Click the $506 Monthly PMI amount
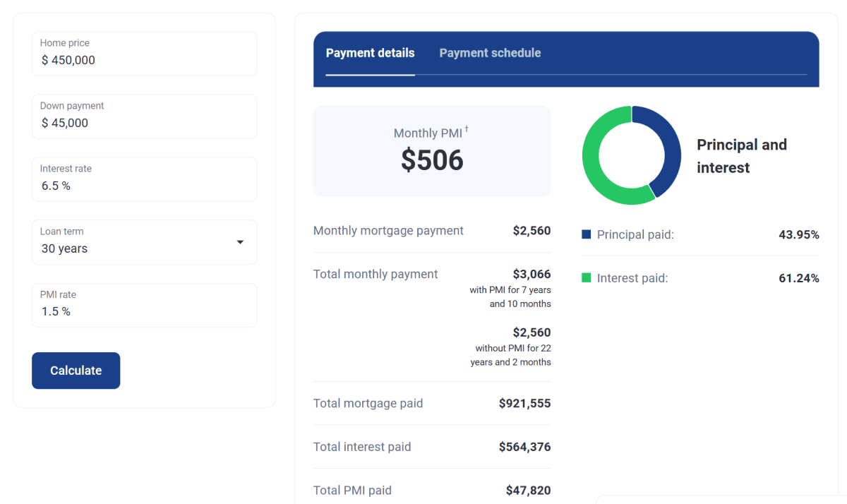Screen dimensions: 847x504 432,160
